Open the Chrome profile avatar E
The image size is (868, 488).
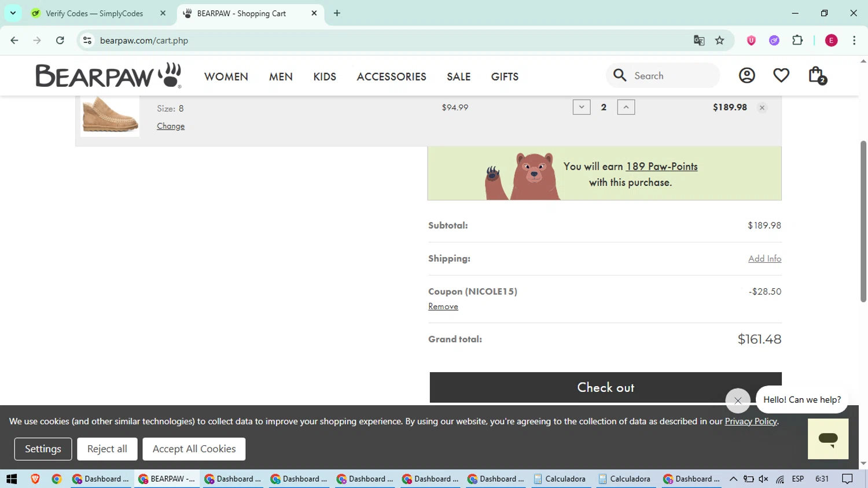831,41
